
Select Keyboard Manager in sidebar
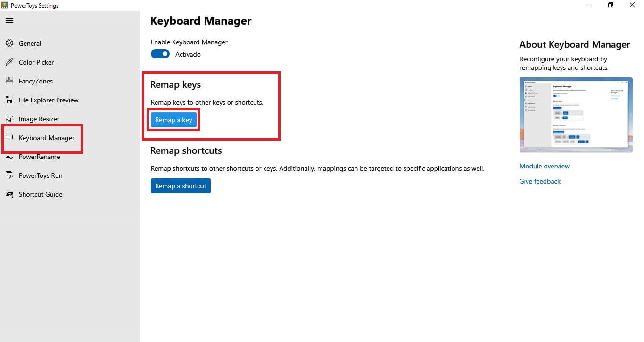[70, 138]
